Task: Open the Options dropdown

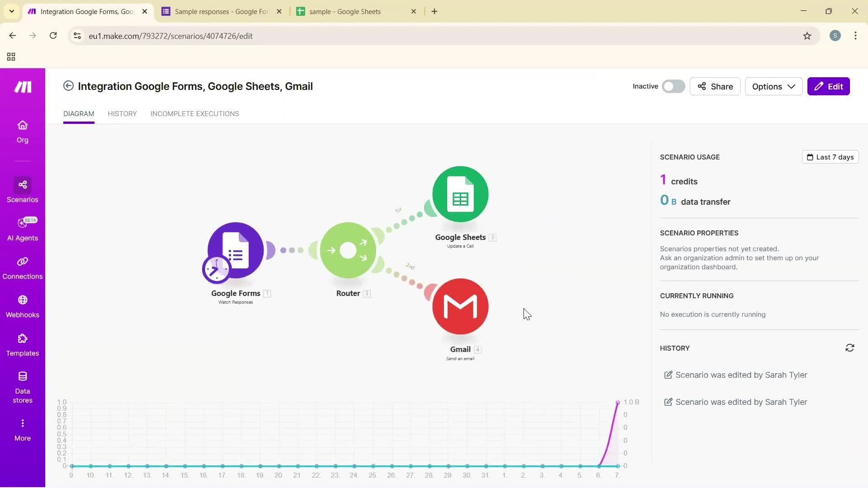Action: (774, 86)
